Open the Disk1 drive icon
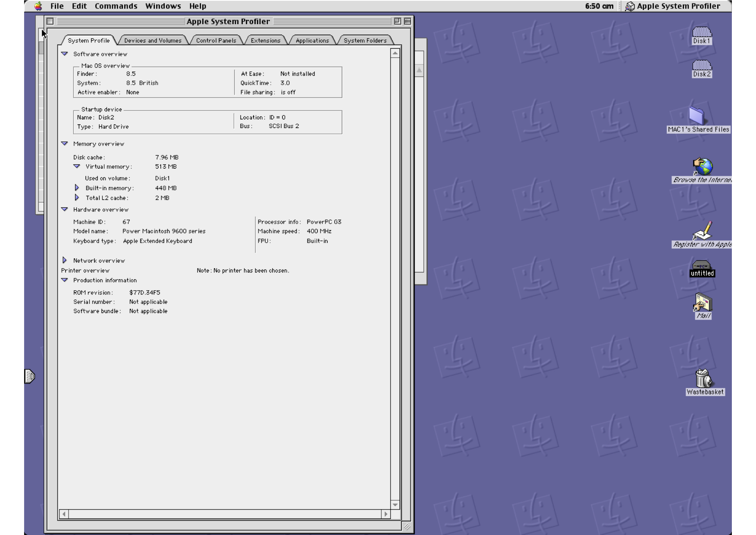The image size is (756, 535). pos(702,32)
